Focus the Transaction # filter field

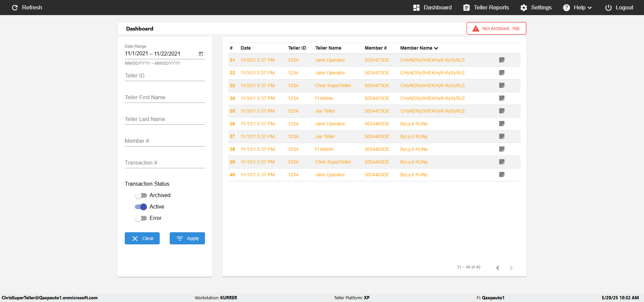pyautogui.click(x=165, y=163)
